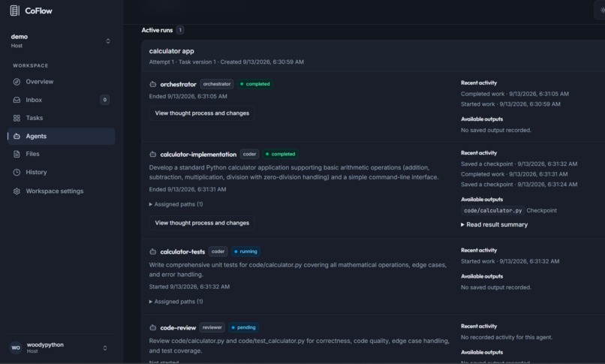Click the Tasks grid icon
The image size is (605, 364).
(17, 118)
